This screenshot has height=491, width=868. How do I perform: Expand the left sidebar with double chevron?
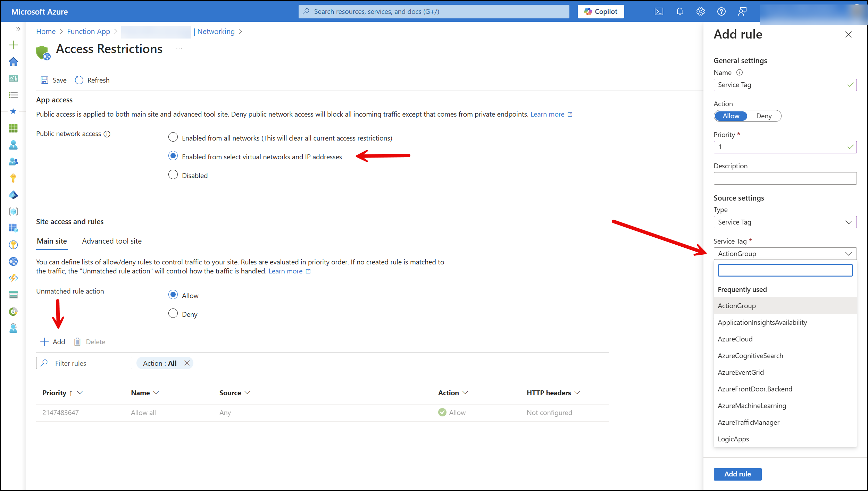[x=18, y=29]
